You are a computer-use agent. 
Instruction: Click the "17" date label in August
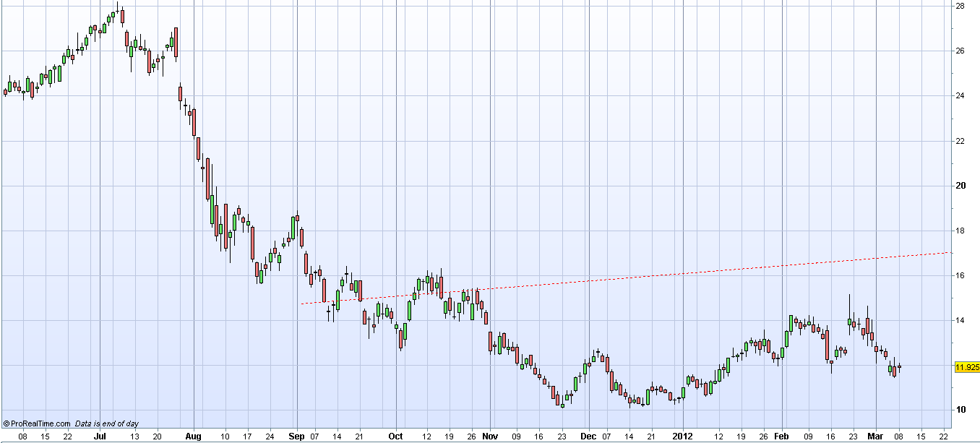tap(247, 436)
